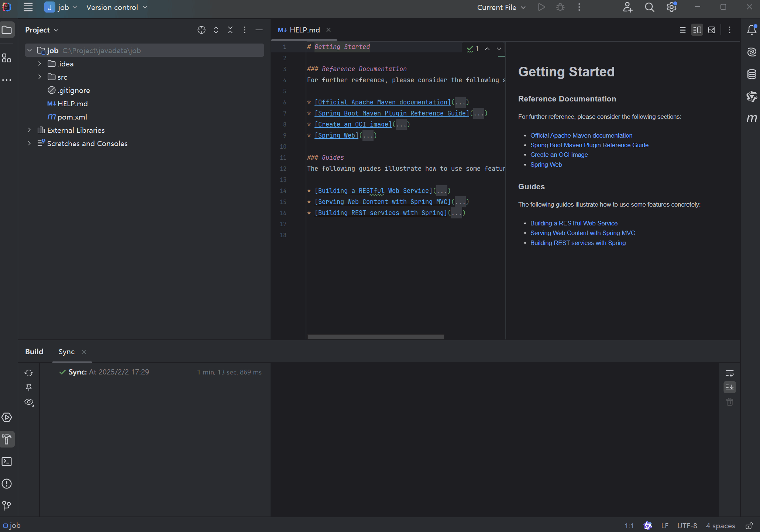Viewport: 760px width, 532px height.
Task: Toggle scroll to end in Build output
Action: pyautogui.click(x=730, y=387)
